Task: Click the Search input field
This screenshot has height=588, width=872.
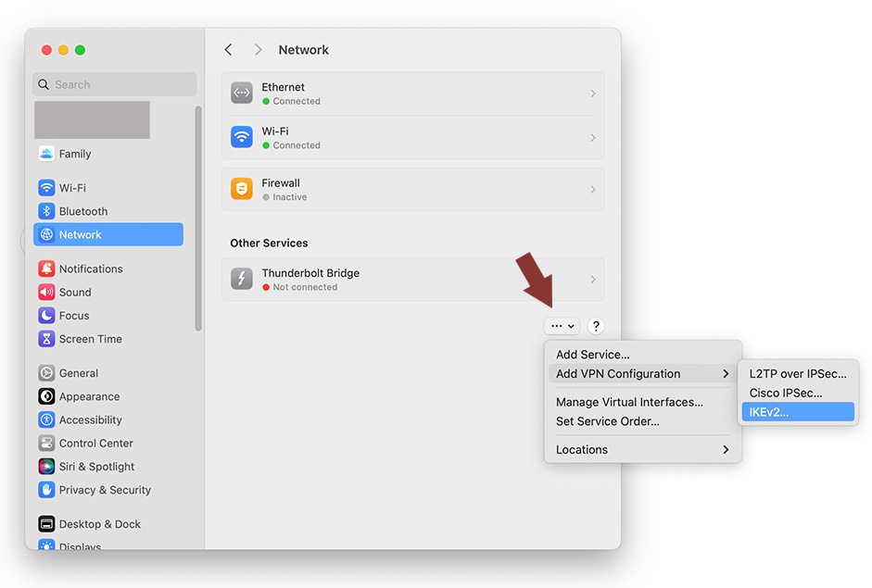Action: click(115, 84)
